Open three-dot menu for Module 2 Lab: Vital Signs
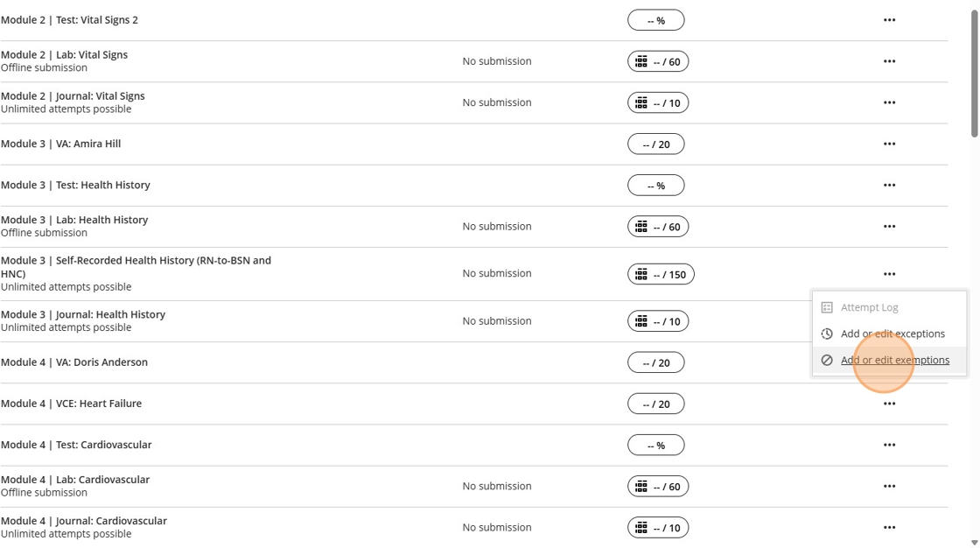This screenshot has width=980, height=548. pos(889,61)
